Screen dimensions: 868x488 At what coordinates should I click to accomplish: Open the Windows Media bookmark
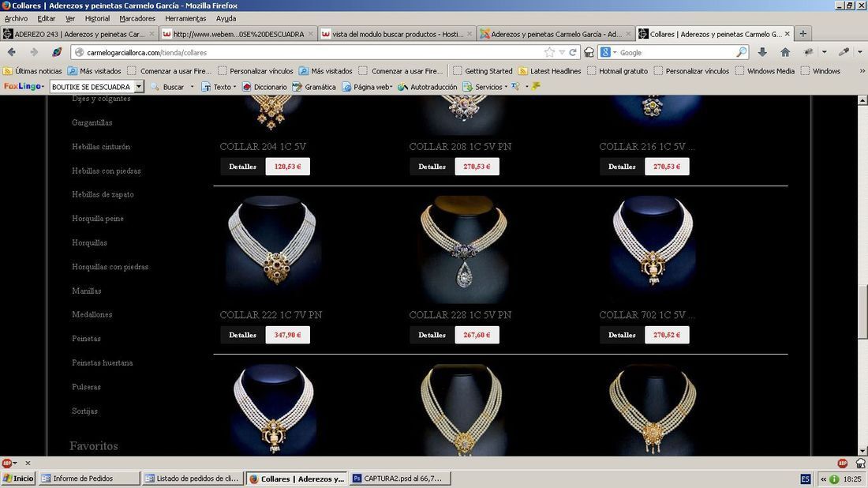765,71
